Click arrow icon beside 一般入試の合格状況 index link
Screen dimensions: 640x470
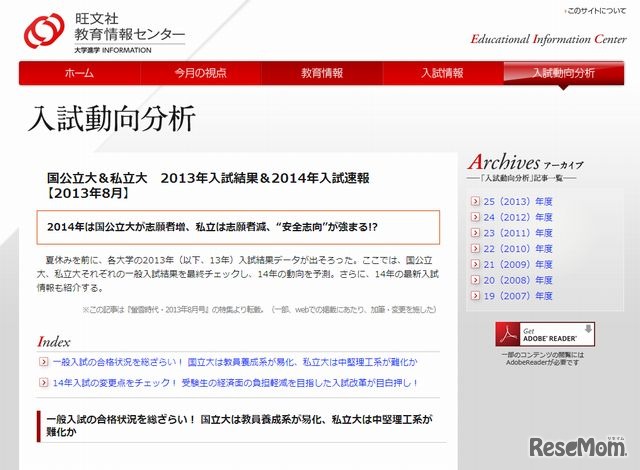43,361
